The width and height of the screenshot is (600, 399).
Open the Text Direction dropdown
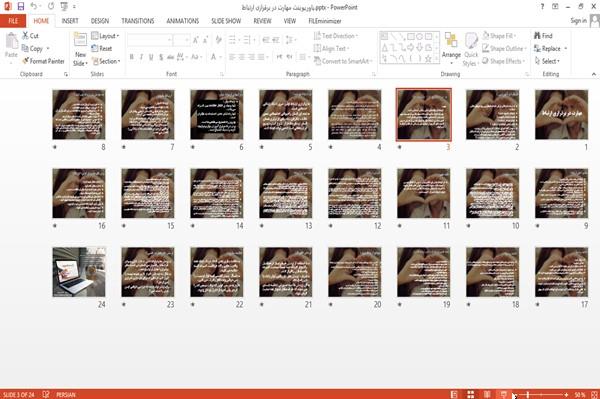(x=336, y=36)
